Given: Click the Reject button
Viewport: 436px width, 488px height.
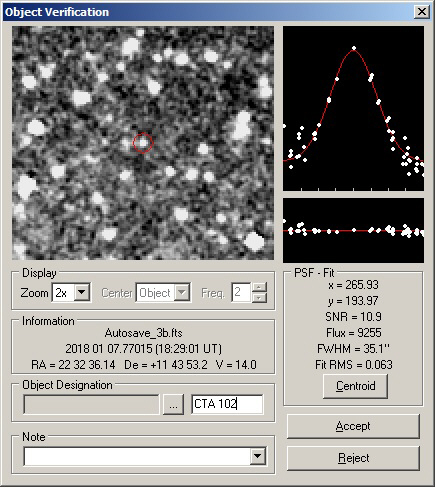Looking at the screenshot, I should click(353, 458).
